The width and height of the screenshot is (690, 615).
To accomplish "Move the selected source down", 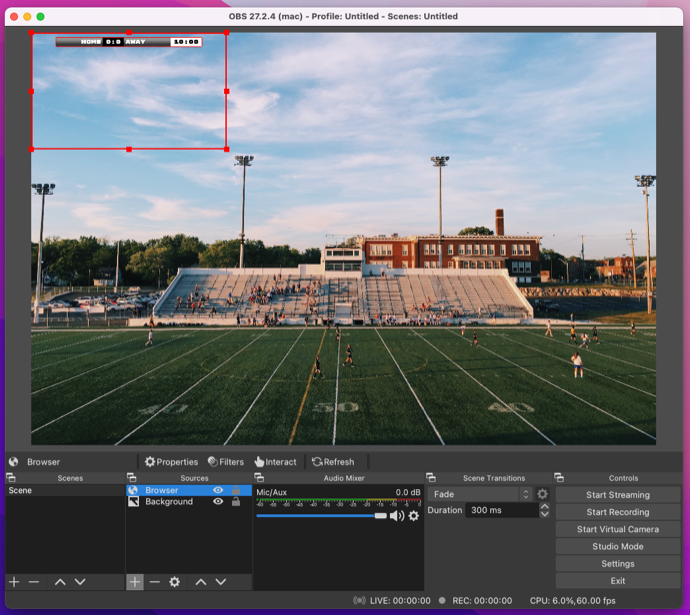I will point(221,582).
